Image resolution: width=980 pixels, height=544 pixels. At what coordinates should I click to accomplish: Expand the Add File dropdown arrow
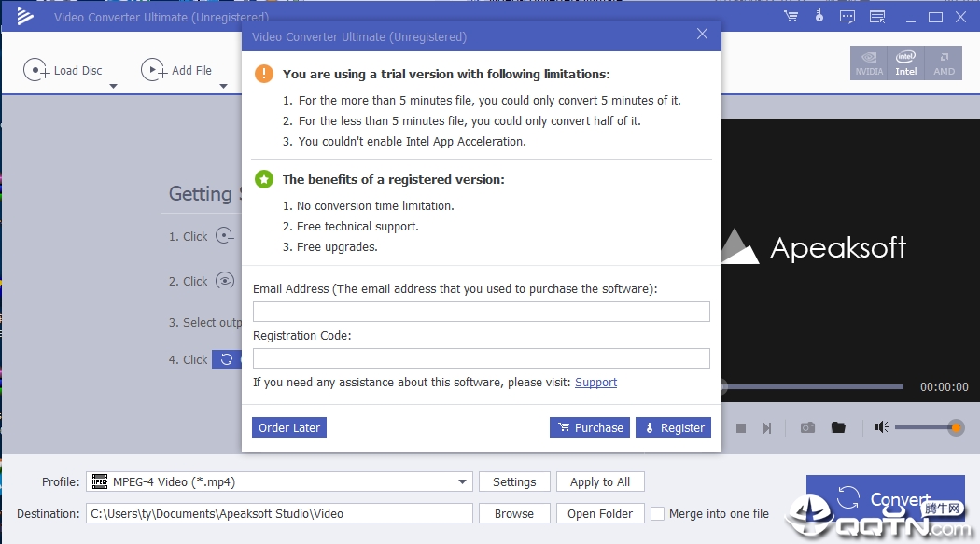pyautogui.click(x=223, y=86)
